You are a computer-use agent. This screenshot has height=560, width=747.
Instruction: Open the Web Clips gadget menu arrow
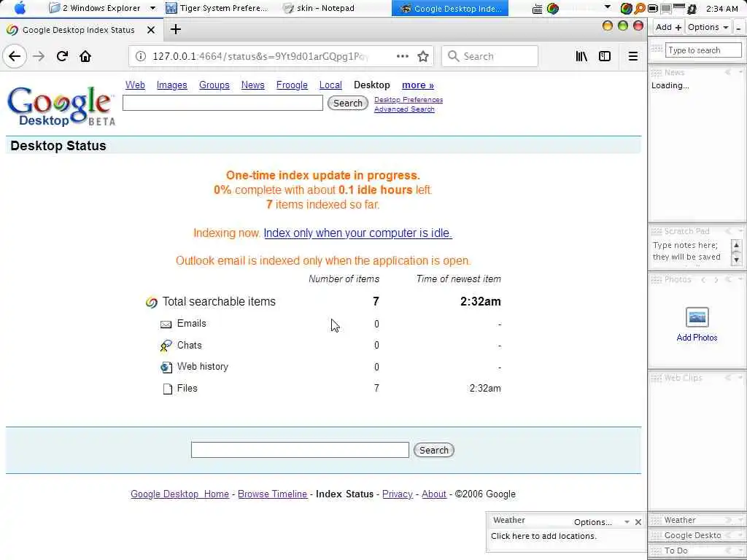(x=741, y=378)
